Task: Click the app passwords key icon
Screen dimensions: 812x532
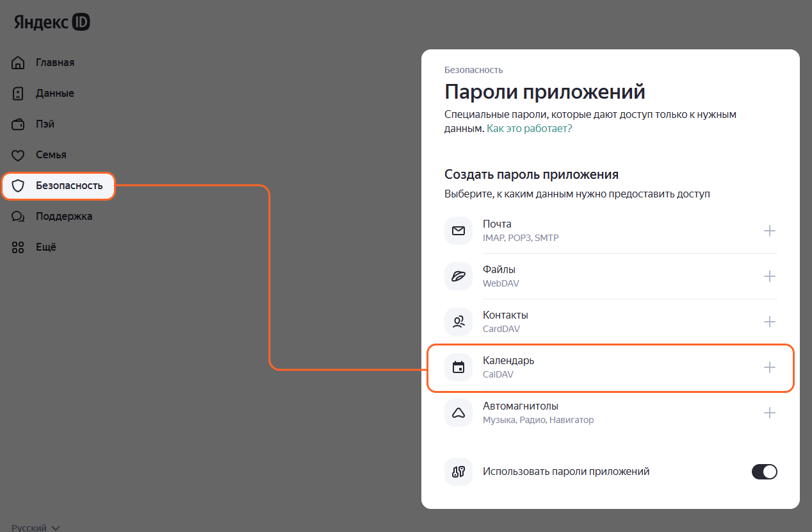Action: coord(459,472)
